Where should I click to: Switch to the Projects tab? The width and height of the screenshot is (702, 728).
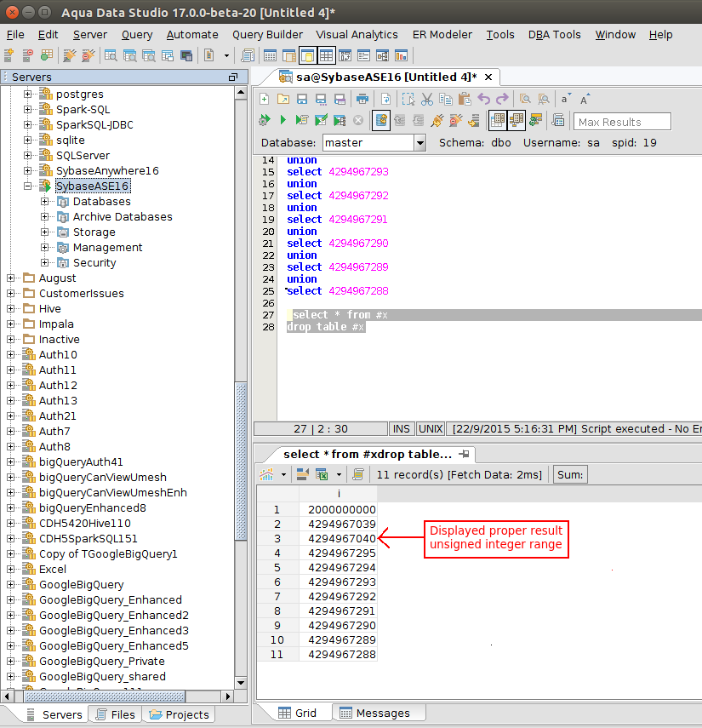coord(180,714)
